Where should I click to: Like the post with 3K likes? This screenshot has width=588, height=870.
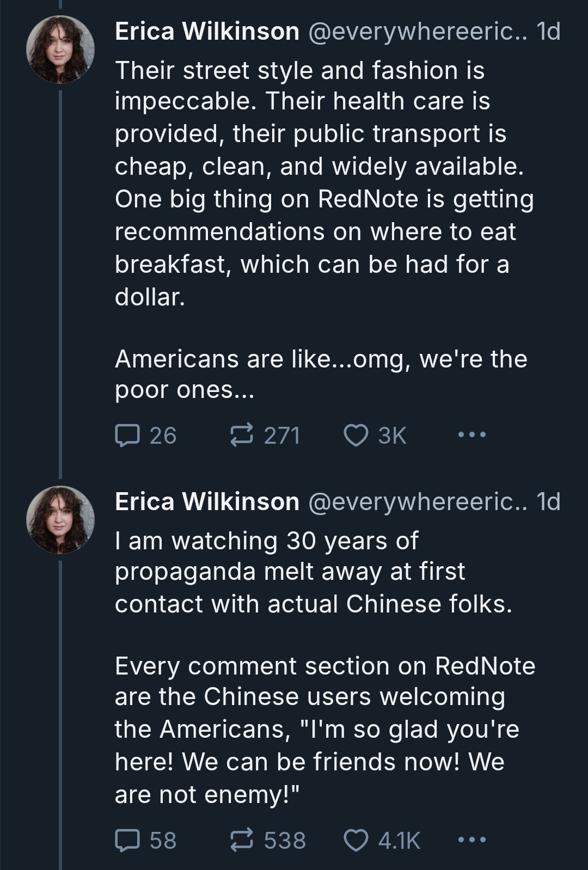coord(357,436)
